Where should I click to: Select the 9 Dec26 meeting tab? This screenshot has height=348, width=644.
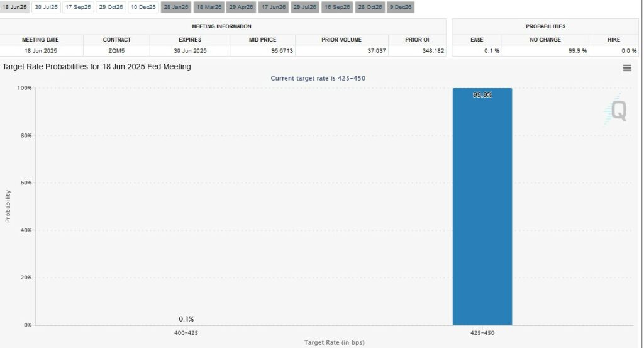point(401,7)
